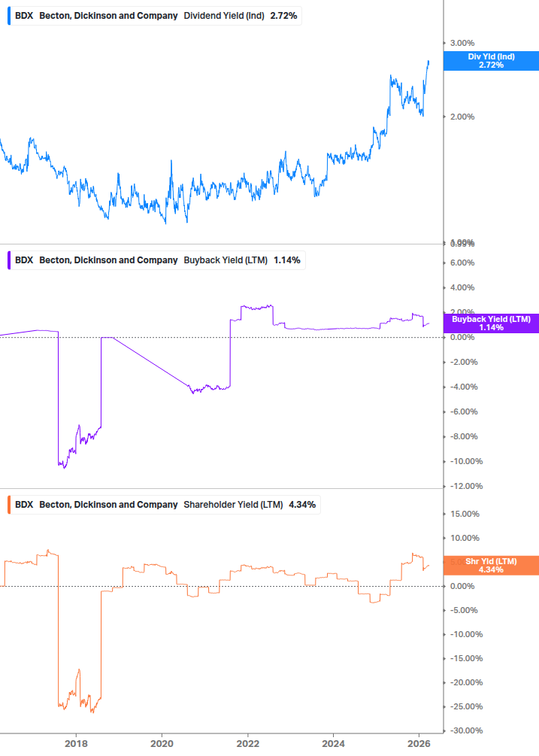Click the 6.00% tick on buyback yield axis
This screenshot has width=539, height=756.
pyautogui.click(x=462, y=263)
